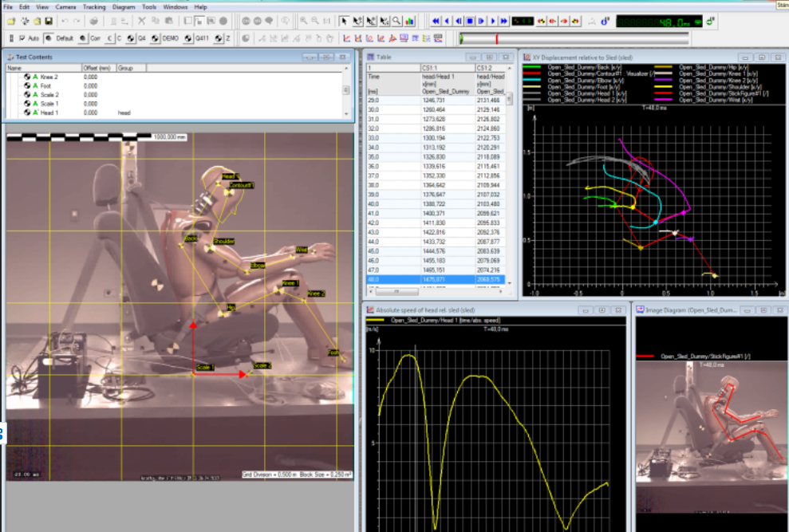Jump to first frame of the sequence

(x=436, y=22)
